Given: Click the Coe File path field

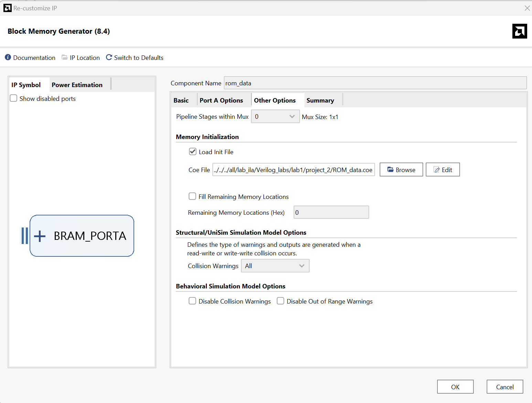Looking at the screenshot, I should [294, 170].
